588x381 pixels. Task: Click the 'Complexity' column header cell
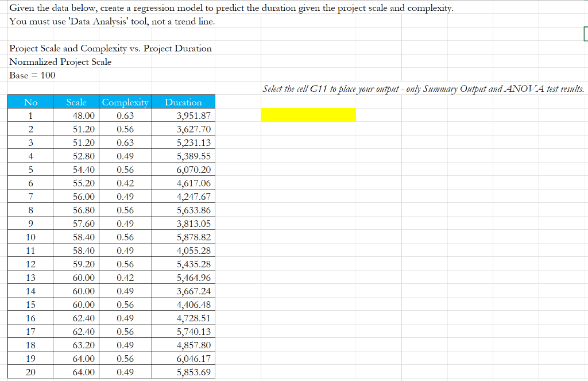coord(125,102)
